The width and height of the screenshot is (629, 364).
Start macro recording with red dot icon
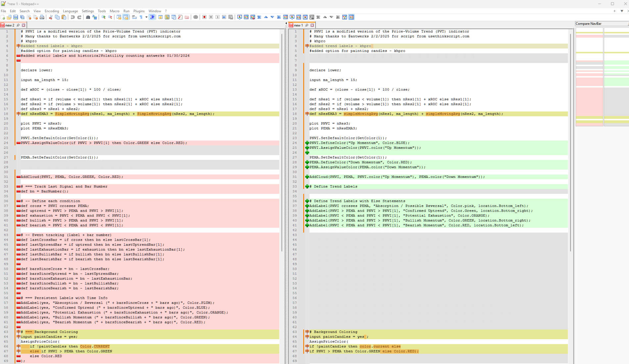coord(204,17)
